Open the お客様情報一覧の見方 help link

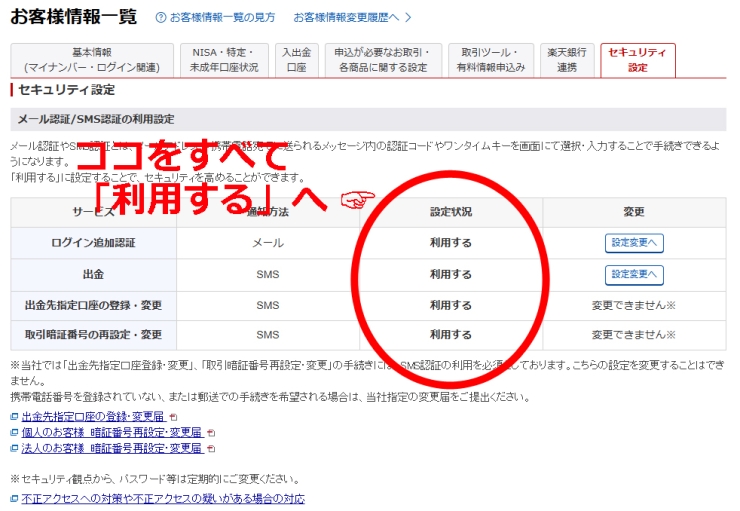tap(222, 17)
